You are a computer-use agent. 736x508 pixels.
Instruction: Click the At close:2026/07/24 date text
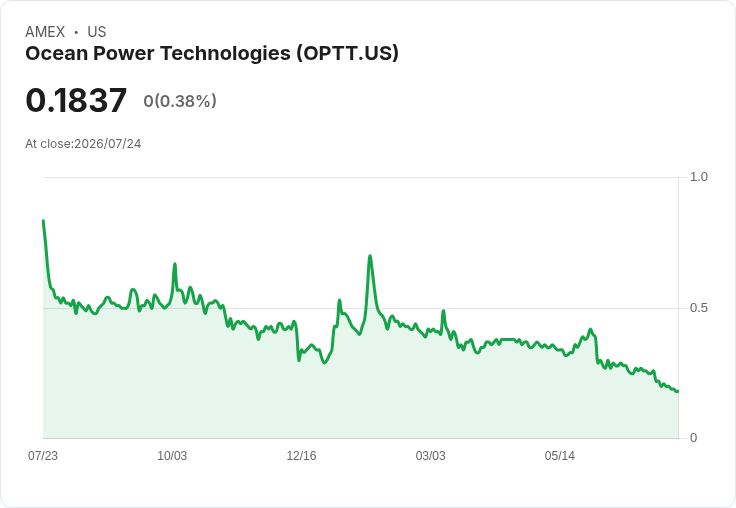tap(83, 144)
